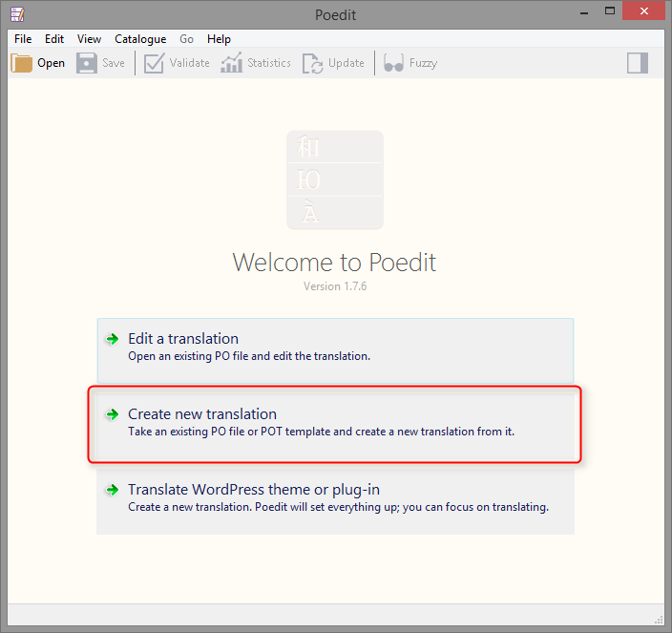Screen dimensions: 672x633
Task: Click green arrow beside Create new translation
Action: click(113, 414)
